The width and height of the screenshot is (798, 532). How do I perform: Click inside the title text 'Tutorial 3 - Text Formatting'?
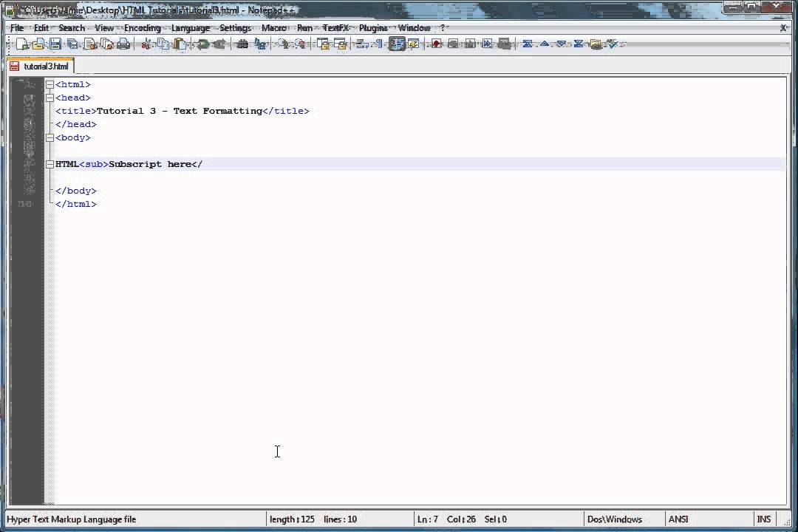tap(179, 111)
